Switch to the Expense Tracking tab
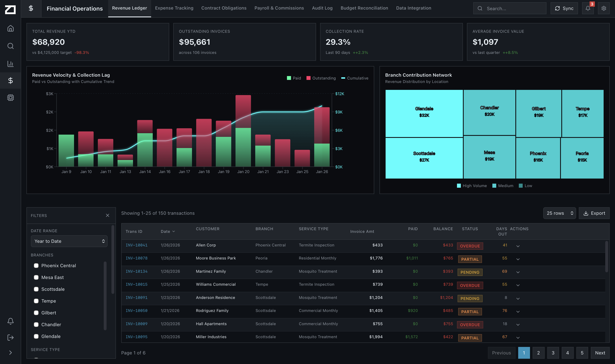The height and width of the screenshot is (364, 615). 174,8
